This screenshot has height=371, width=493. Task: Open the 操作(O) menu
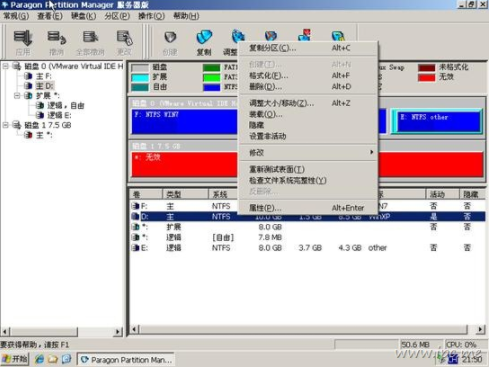click(x=151, y=16)
